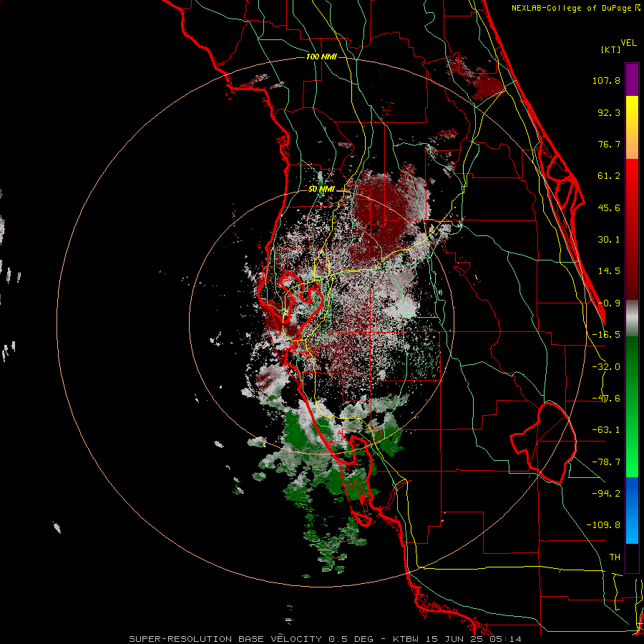Screen dimensions: 644x644
Task: Click the 30.1 scale value
Action: pyautogui.click(x=609, y=240)
